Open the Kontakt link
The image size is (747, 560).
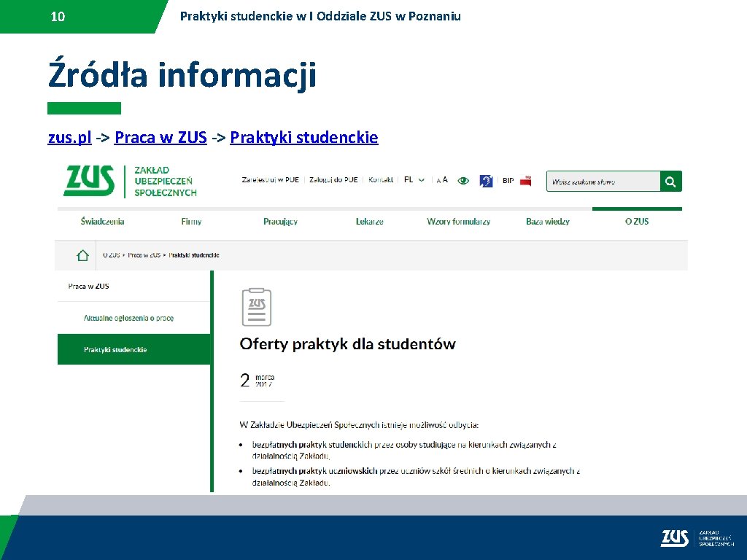coord(381,180)
